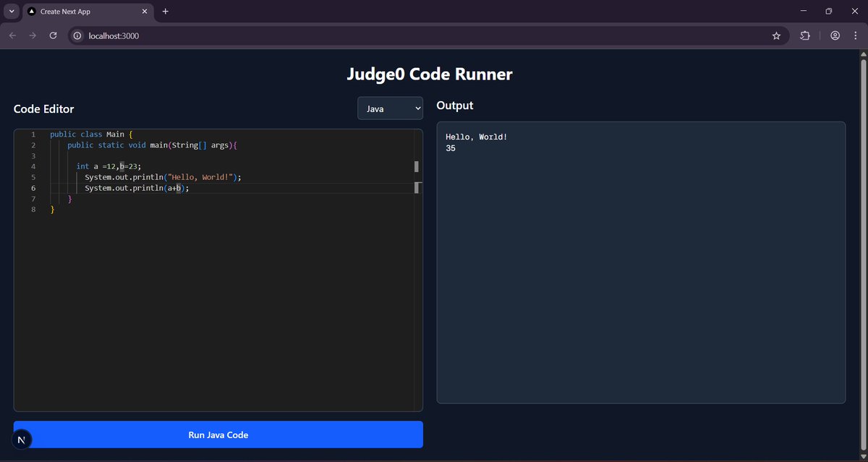The width and height of the screenshot is (868, 462).
Task: Select the Create Next App tab
Action: click(87, 12)
